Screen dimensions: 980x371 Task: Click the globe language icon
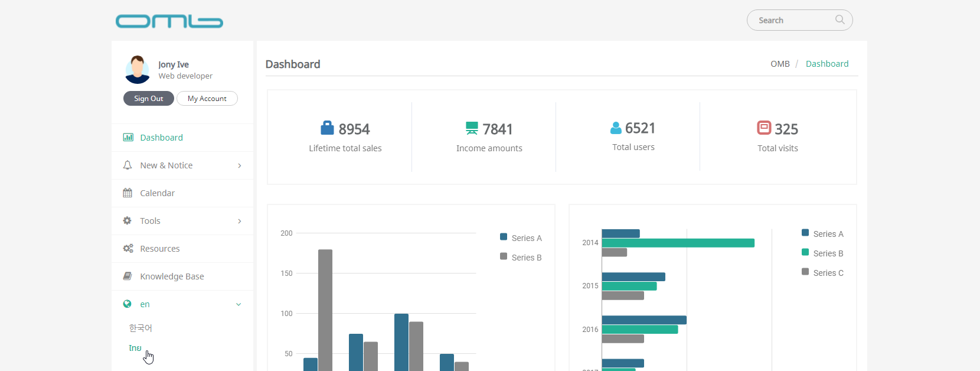(128, 304)
